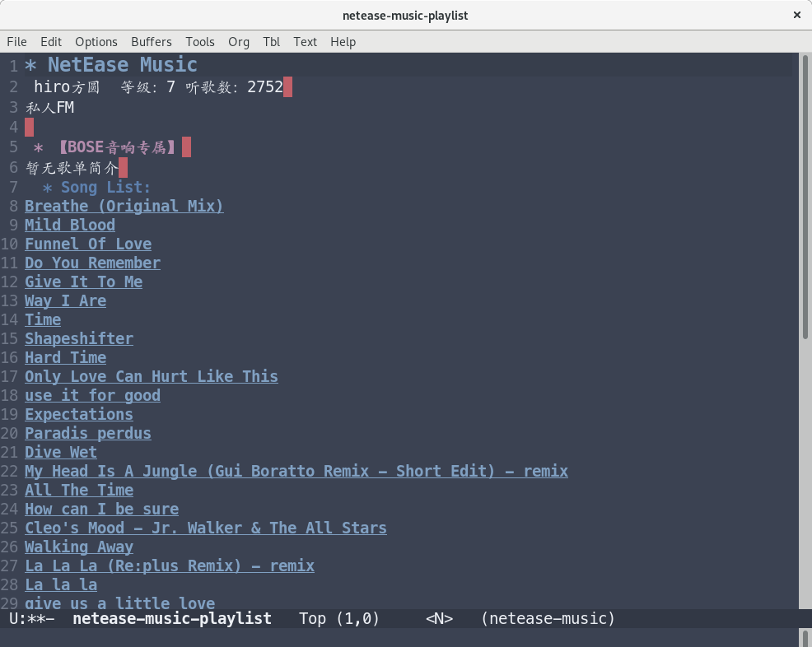This screenshot has width=812, height=647.
Task: Select All The Time song link
Action: tap(79, 490)
